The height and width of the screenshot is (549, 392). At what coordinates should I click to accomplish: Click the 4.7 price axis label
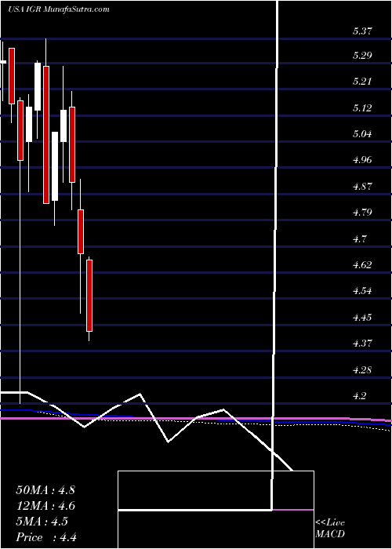(x=360, y=238)
